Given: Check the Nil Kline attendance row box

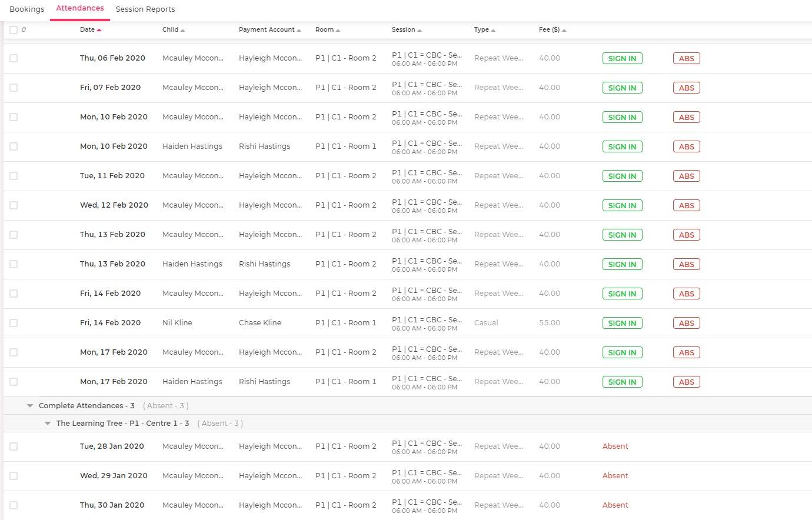Looking at the screenshot, I should tap(14, 323).
